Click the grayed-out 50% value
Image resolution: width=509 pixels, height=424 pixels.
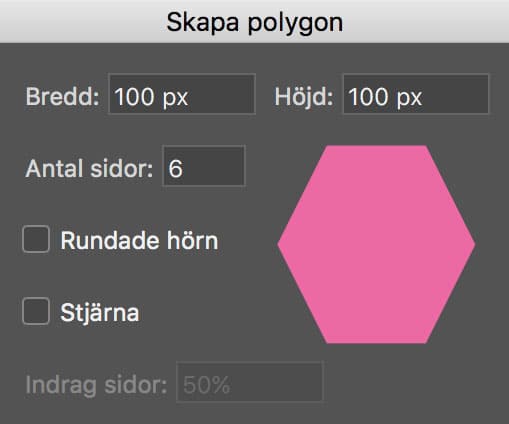206,385
